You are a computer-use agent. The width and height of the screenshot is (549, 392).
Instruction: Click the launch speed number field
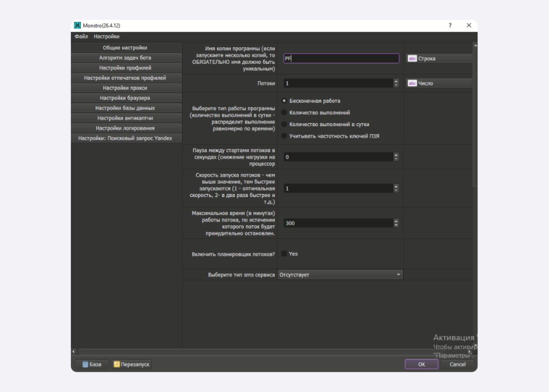point(338,189)
